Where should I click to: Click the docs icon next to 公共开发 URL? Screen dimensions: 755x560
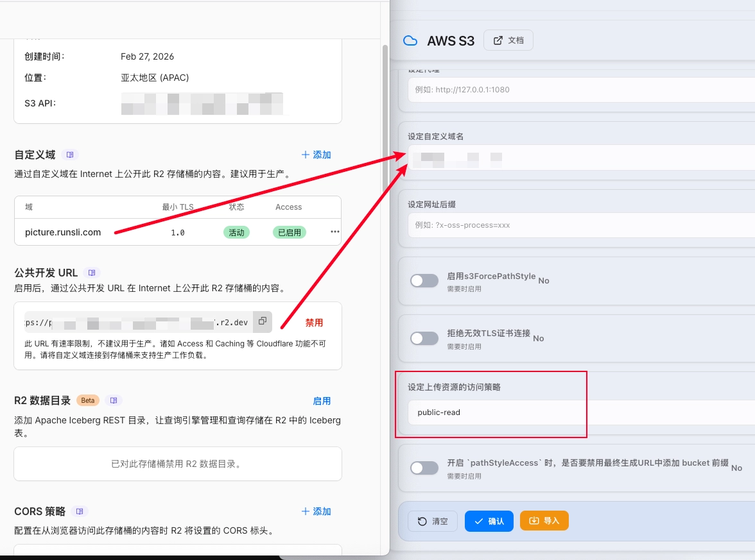point(92,273)
